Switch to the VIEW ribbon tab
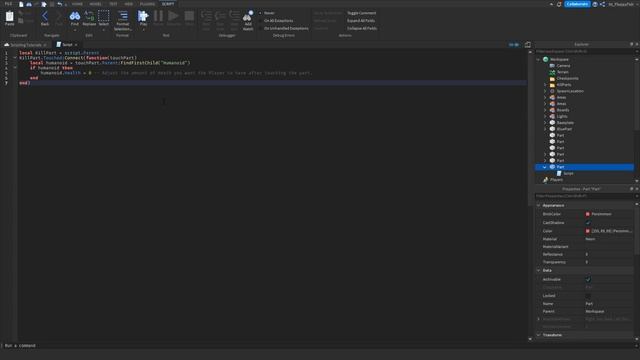This screenshot has width=640, height=360. point(129,4)
